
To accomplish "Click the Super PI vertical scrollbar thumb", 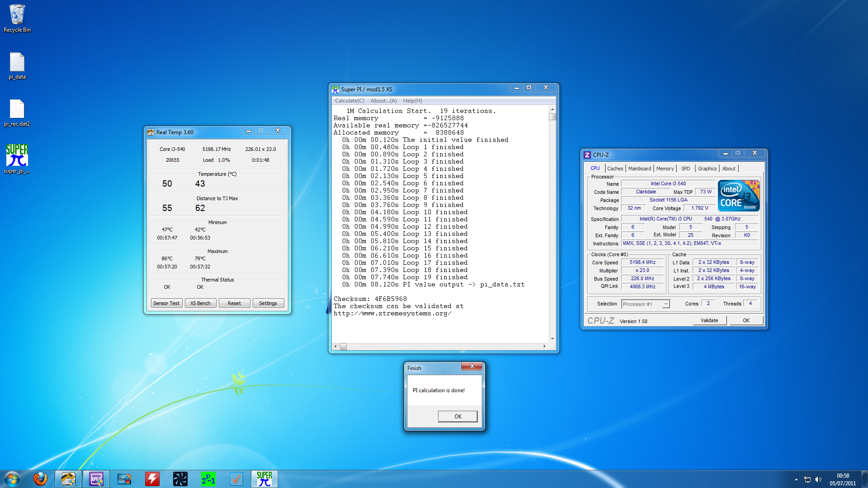I will (552, 117).
